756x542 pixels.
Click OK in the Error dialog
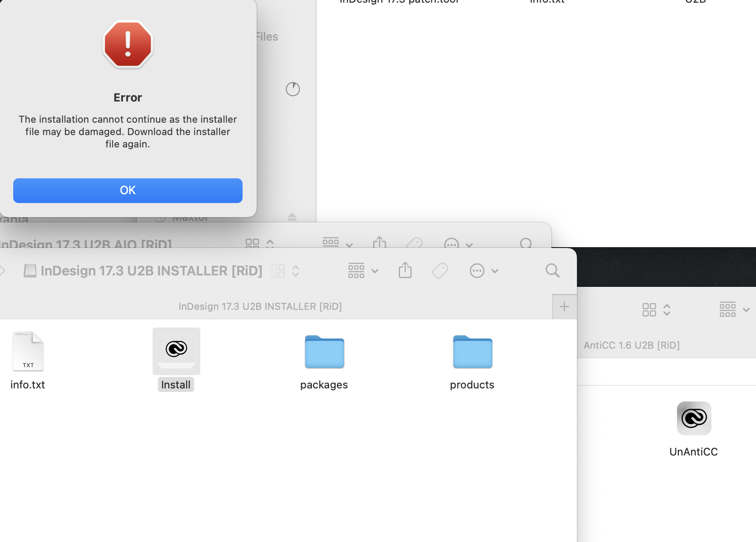pyautogui.click(x=128, y=190)
